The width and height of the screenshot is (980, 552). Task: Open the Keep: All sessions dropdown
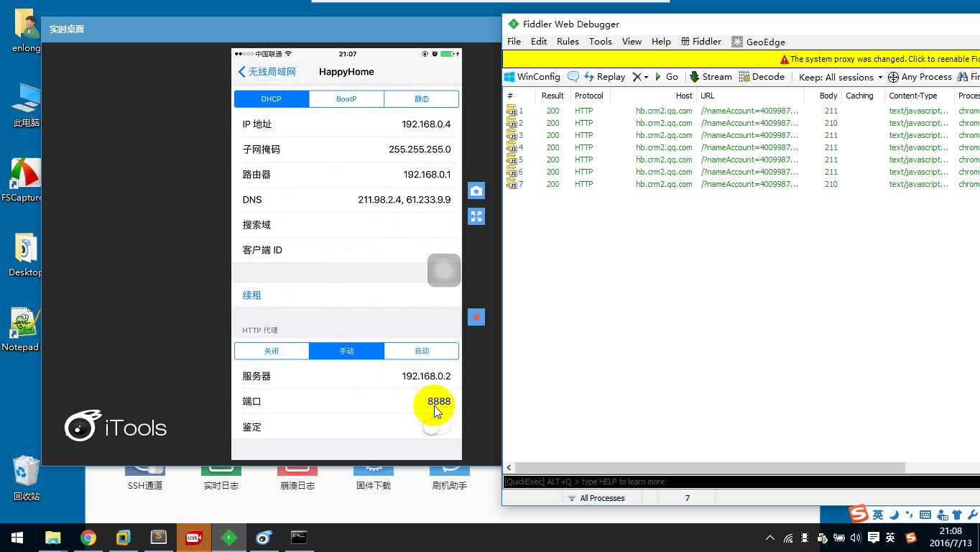click(x=841, y=77)
